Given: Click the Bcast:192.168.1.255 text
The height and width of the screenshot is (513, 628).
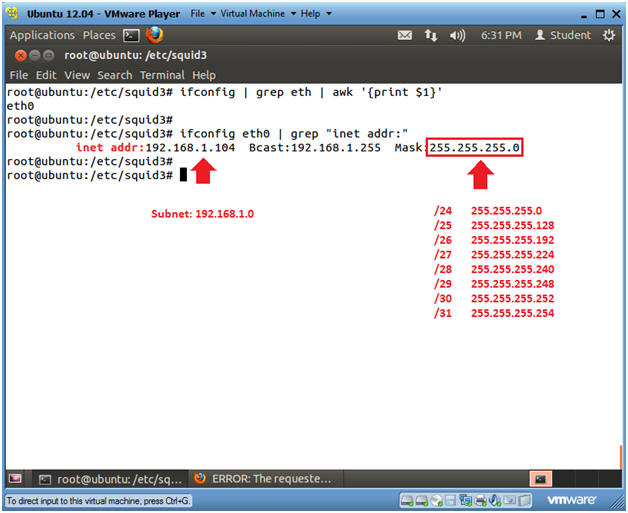Looking at the screenshot, I should pos(315,147).
